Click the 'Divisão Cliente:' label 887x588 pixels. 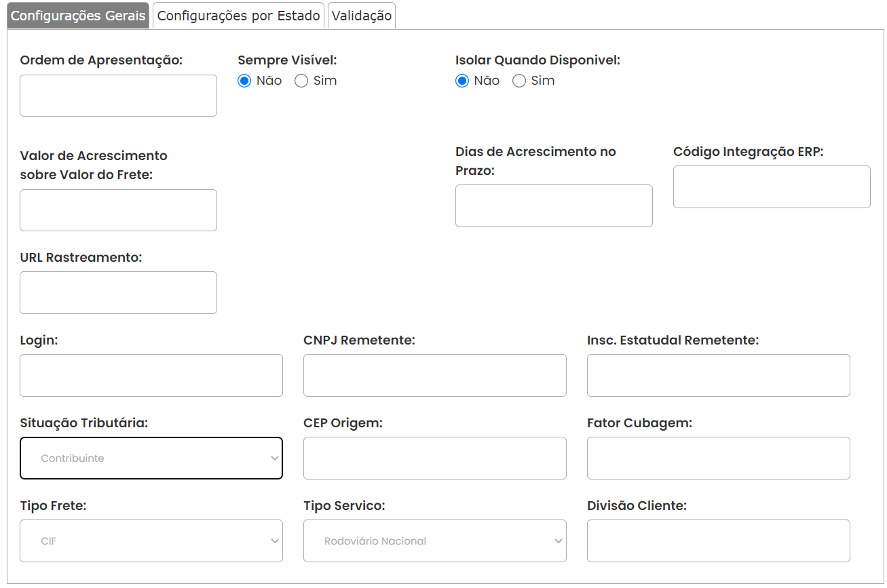tap(637, 505)
